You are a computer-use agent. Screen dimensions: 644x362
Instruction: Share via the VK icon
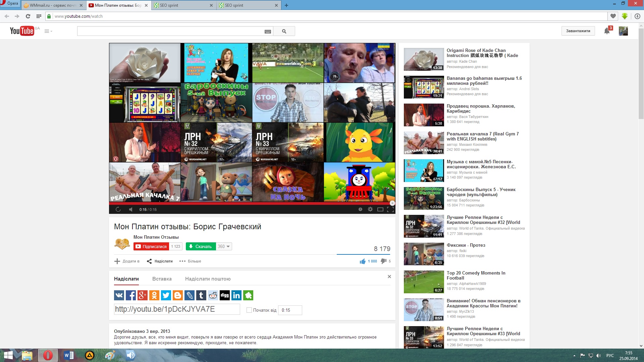119,295
